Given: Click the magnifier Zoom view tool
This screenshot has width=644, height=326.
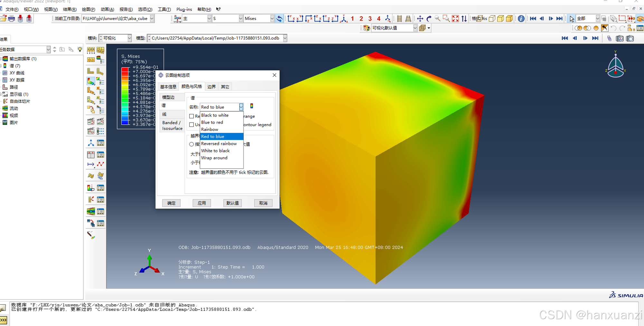Looking at the screenshot, I should [438, 19].
